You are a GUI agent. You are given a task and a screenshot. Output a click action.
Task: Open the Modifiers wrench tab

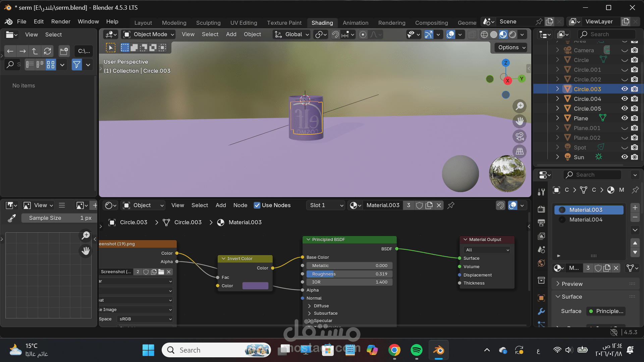tap(541, 311)
